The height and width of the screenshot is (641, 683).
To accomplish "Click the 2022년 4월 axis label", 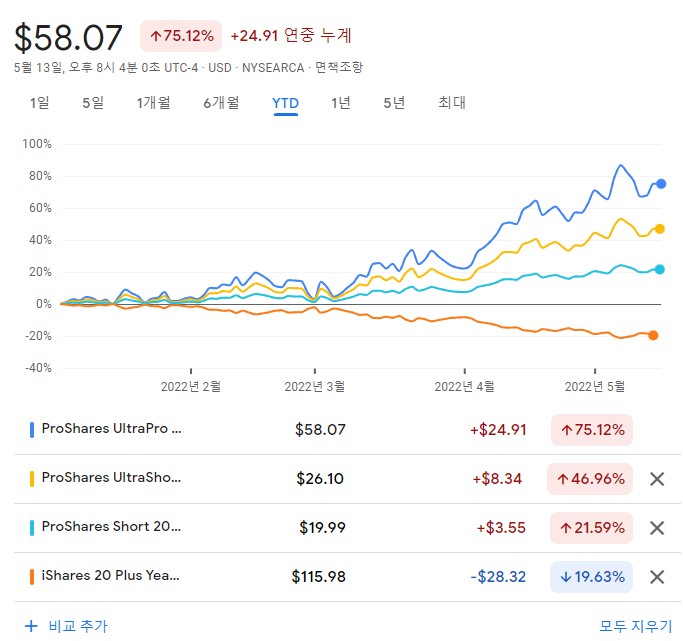I will click(x=464, y=387).
